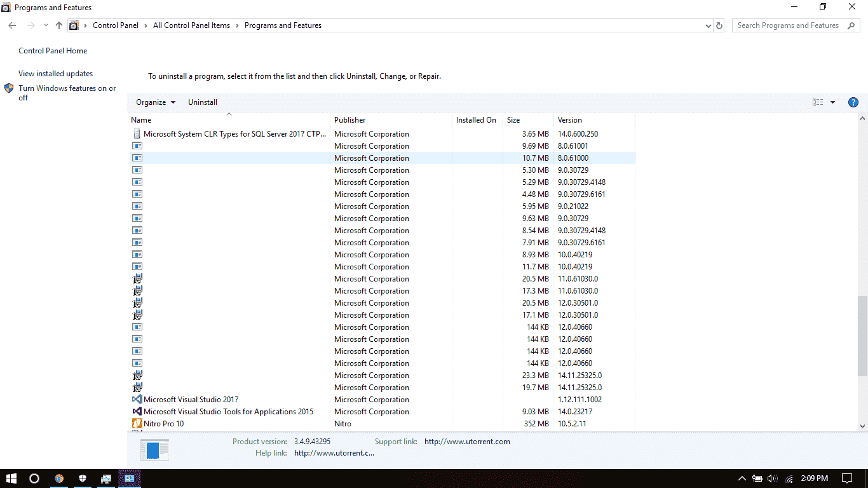Open Firefox from the taskbar

59,478
